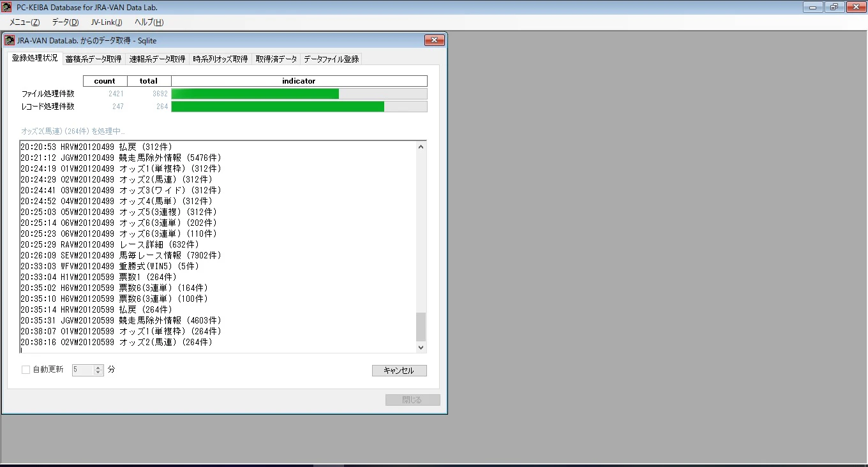
Task: Close the JRA-VAN DataLab dialog
Action: [435, 40]
